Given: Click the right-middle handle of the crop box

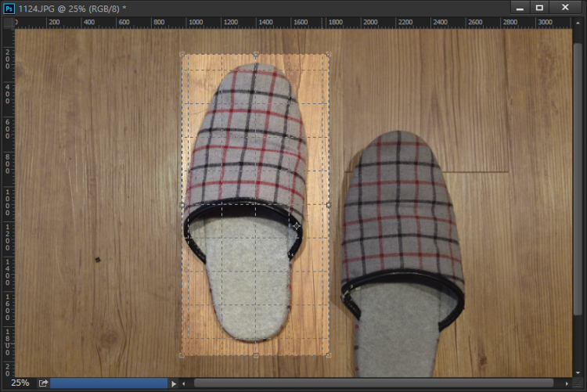Looking at the screenshot, I should point(328,205).
